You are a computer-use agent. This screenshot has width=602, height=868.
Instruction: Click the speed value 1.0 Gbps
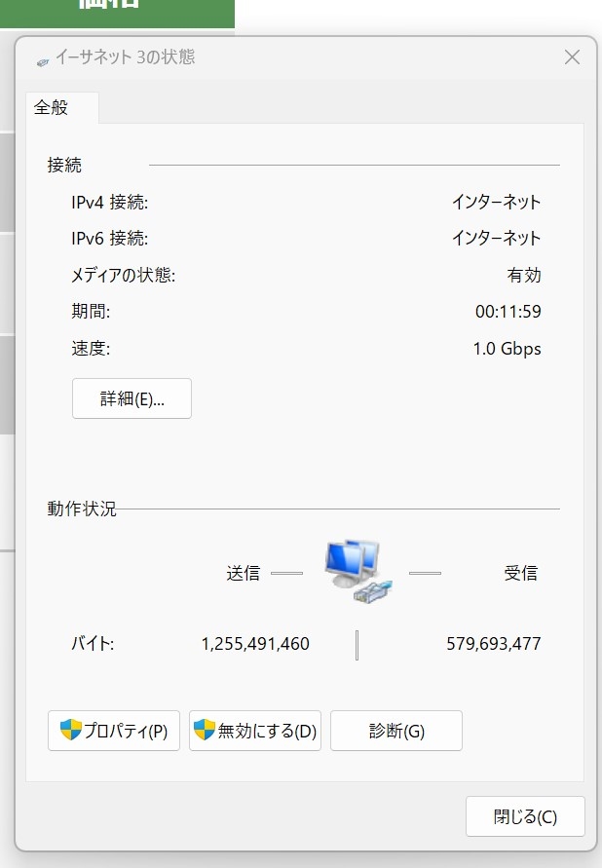tap(507, 349)
